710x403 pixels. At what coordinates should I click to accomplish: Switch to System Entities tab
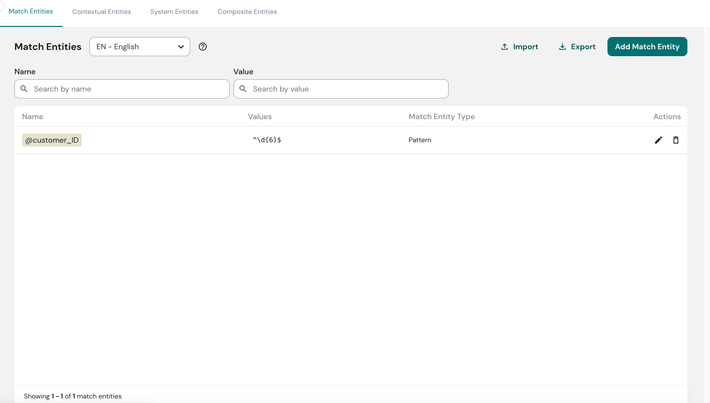174,12
